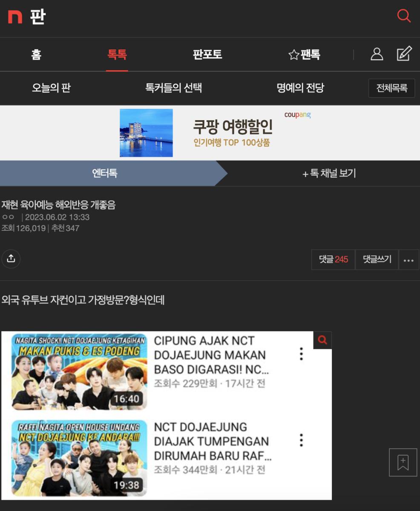Open kebab menu for CIPUNG AJAK NCT video
The height and width of the screenshot is (511, 420).
pos(301,354)
